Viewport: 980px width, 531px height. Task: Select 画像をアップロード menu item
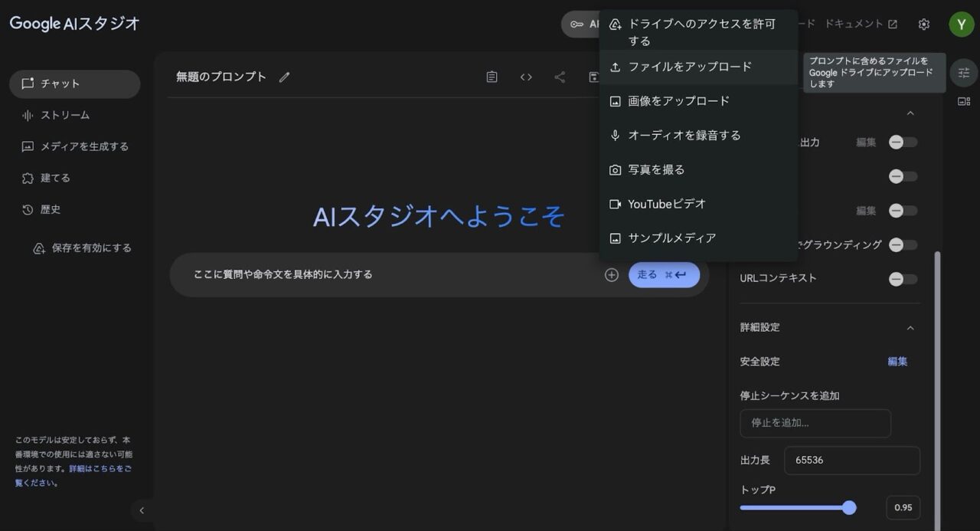click(698, 101)
